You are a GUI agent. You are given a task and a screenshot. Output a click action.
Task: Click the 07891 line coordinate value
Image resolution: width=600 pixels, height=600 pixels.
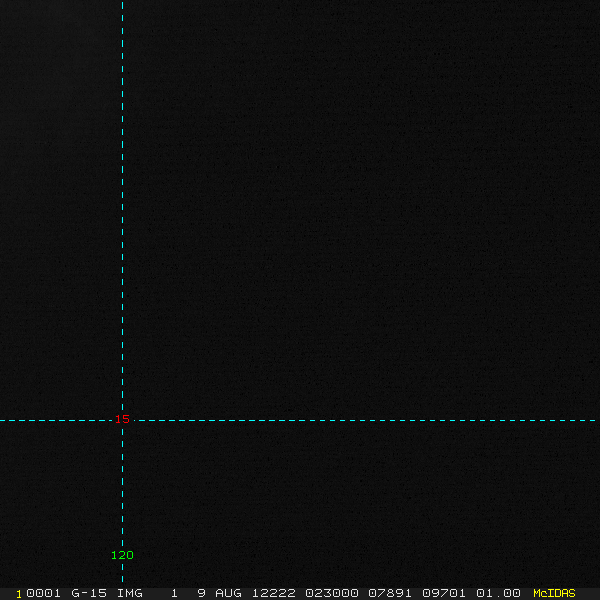[x=390, y=593]
